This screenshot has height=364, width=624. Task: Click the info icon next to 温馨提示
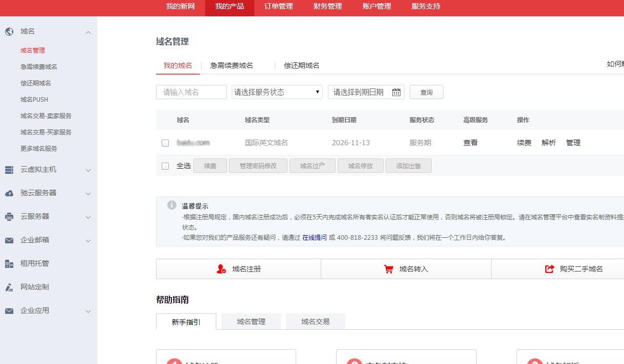[x=171, y=205]
